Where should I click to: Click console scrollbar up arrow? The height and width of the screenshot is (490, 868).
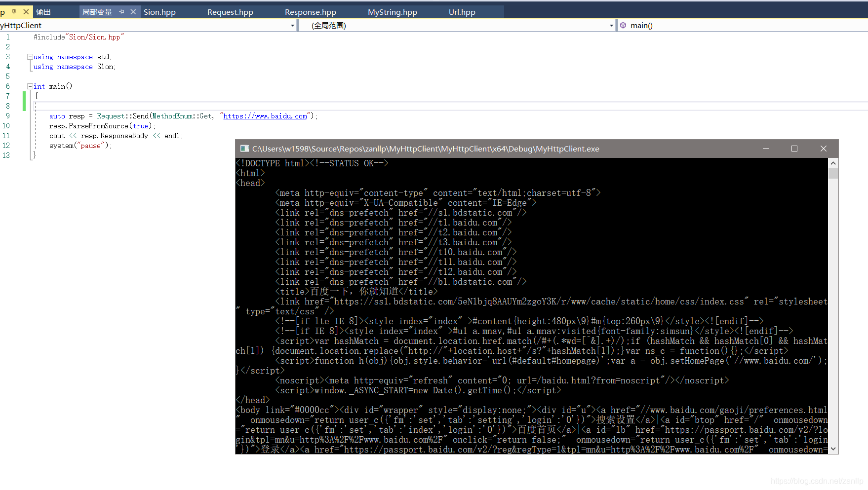click(x=833, y=163)
